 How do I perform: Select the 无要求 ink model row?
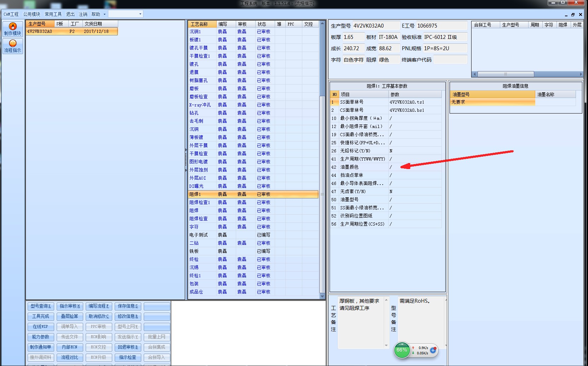(513, 102)
